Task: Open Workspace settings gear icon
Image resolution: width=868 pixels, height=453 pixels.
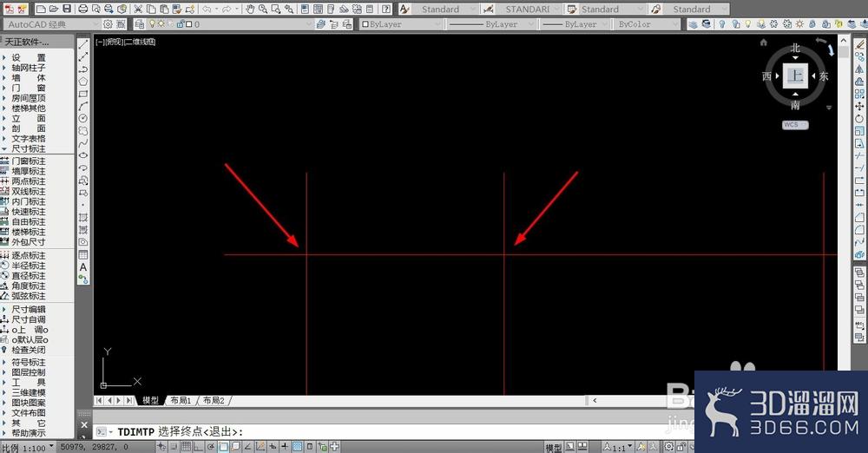Action: 108,24
